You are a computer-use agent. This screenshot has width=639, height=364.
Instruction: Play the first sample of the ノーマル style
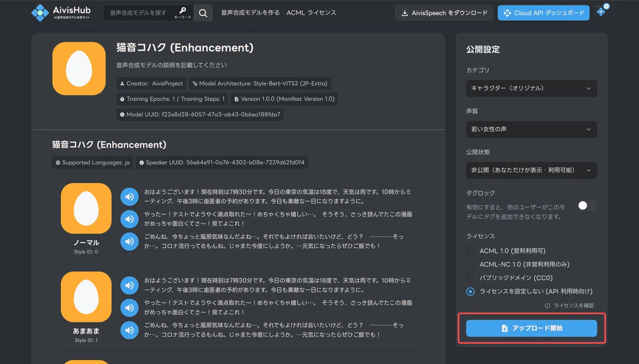coord(129,197)
